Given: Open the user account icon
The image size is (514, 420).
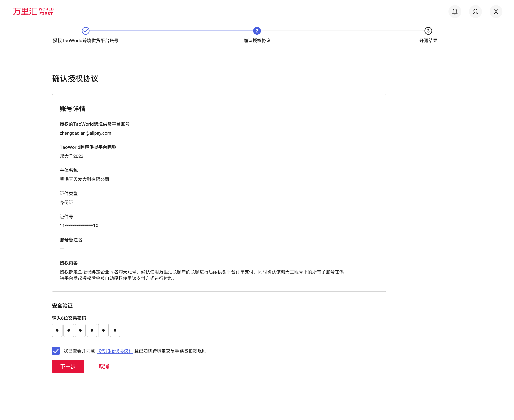Looking at the screenshot, I should pyautogui.click(x=475, y=11).
